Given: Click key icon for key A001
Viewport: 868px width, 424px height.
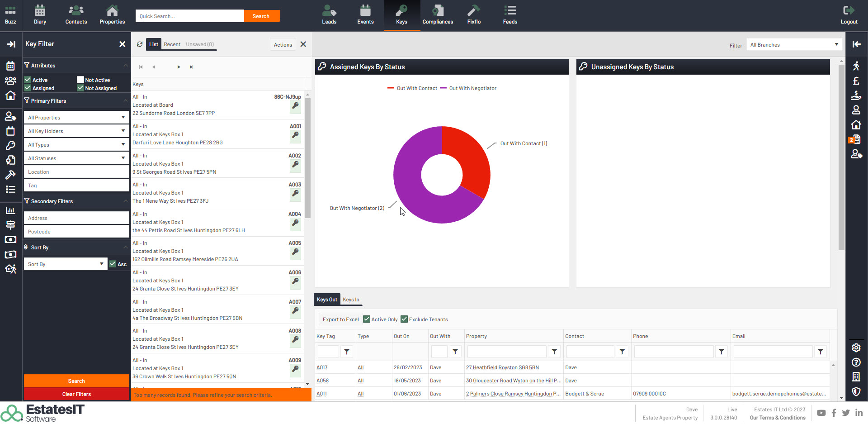Looking at the screenshot, I should coord(295,135).
